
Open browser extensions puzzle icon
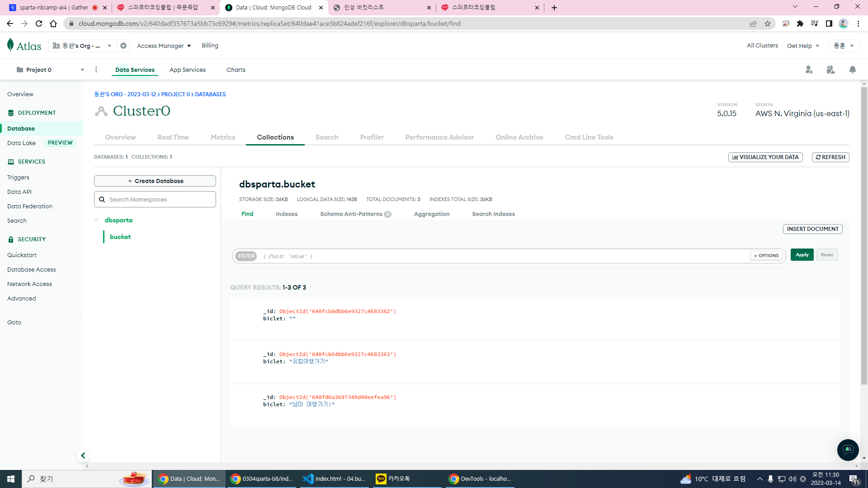(800, 23)
